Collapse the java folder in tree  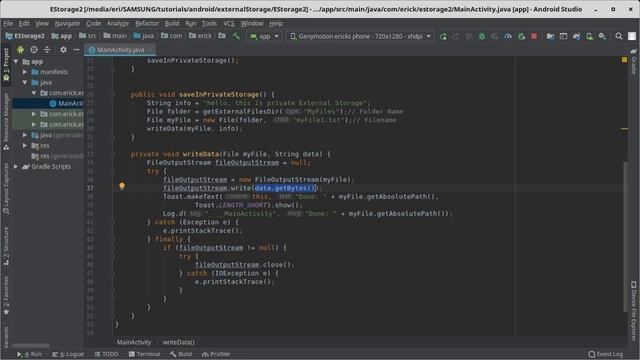click(25, 82)
